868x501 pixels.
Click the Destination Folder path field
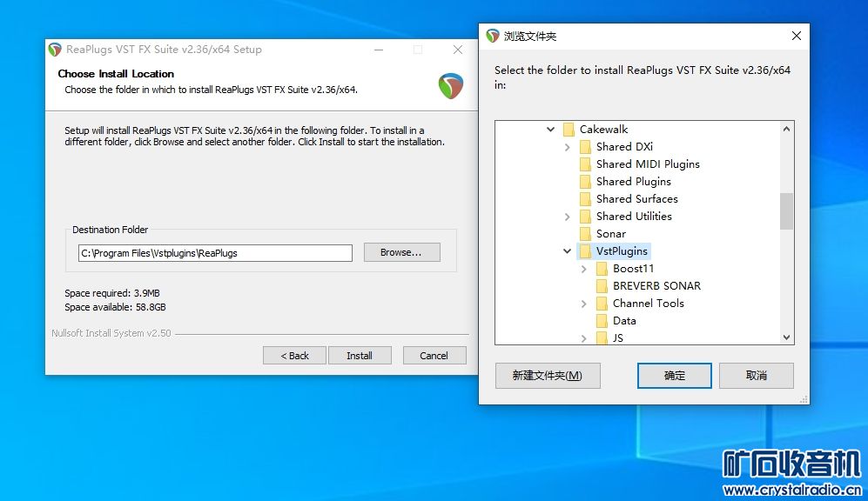point(215,253)
